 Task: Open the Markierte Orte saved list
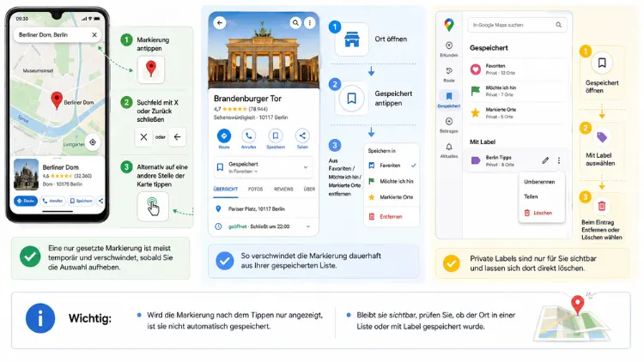pyautogui.click(x=517, y=113)
